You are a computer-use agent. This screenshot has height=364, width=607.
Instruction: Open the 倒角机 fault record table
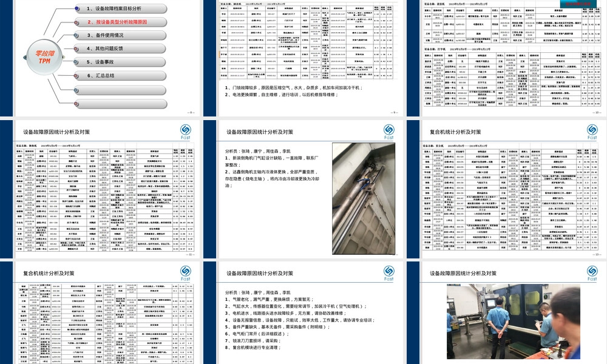(x=104, y=198)
